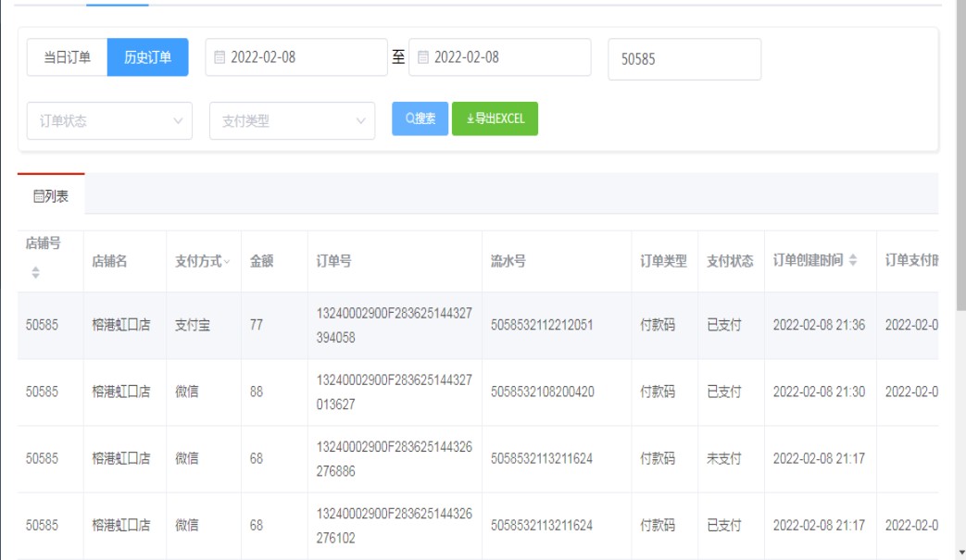Open the 列表 tab

pyautogui.click(x=51, y=196)
